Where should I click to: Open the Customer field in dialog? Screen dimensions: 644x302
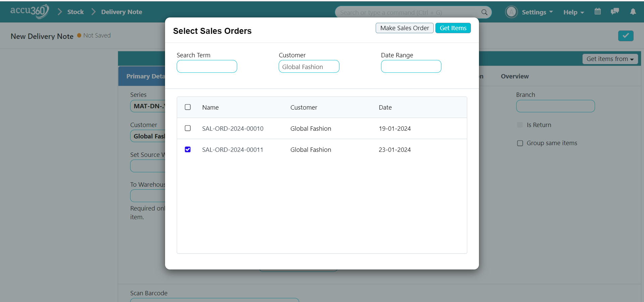[309, 66]
